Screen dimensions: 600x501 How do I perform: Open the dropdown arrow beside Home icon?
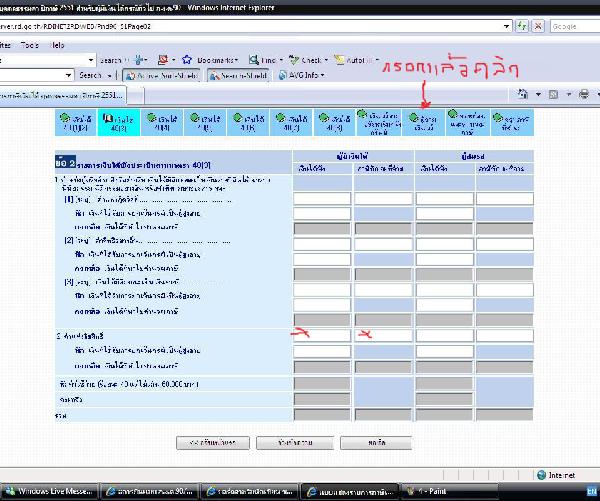538,94
